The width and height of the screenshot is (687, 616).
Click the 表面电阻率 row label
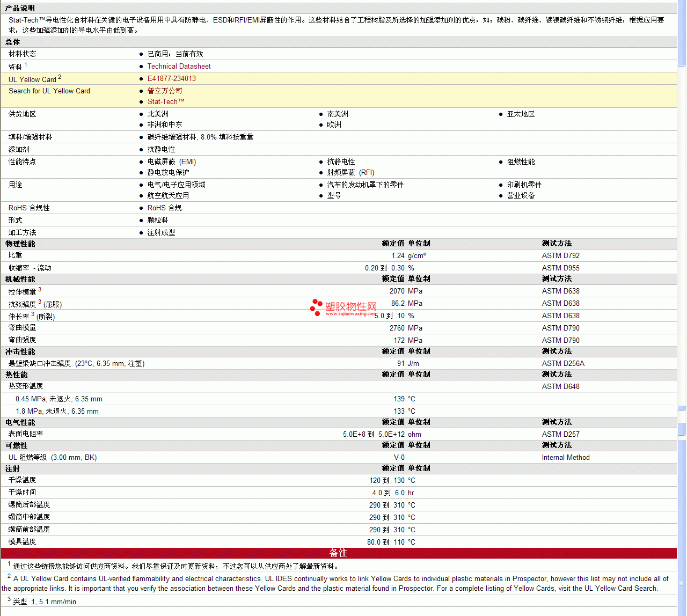26,434
